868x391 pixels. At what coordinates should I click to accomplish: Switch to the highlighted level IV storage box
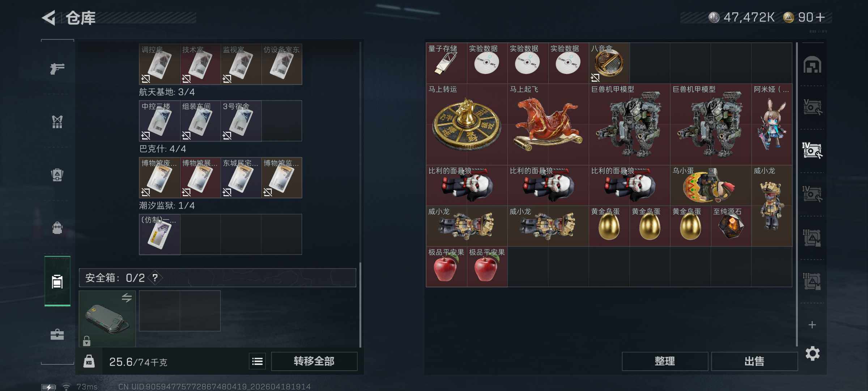812,150
